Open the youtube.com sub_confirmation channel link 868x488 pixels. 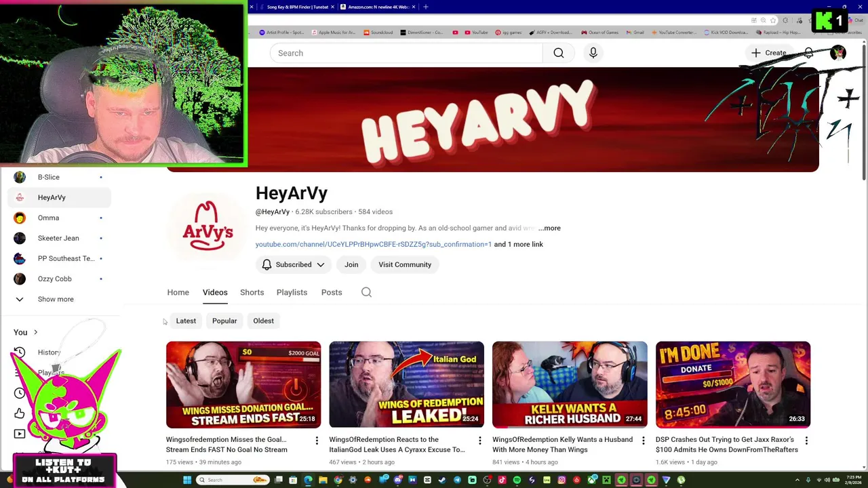tap(374, 244)
